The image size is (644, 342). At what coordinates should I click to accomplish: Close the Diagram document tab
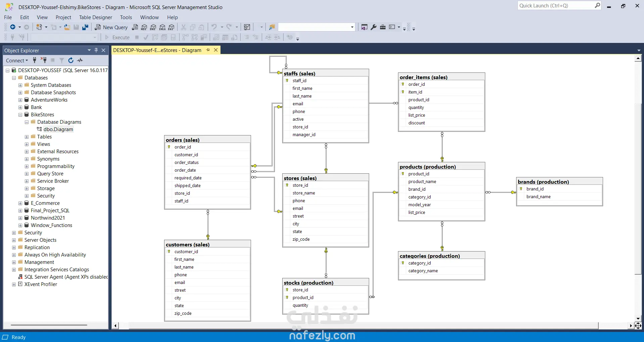[216, 50]
